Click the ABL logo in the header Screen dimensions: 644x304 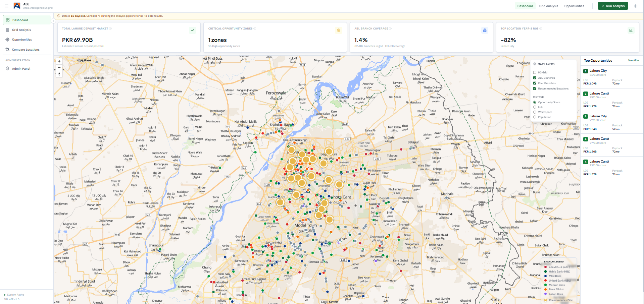tap(17, 6)
